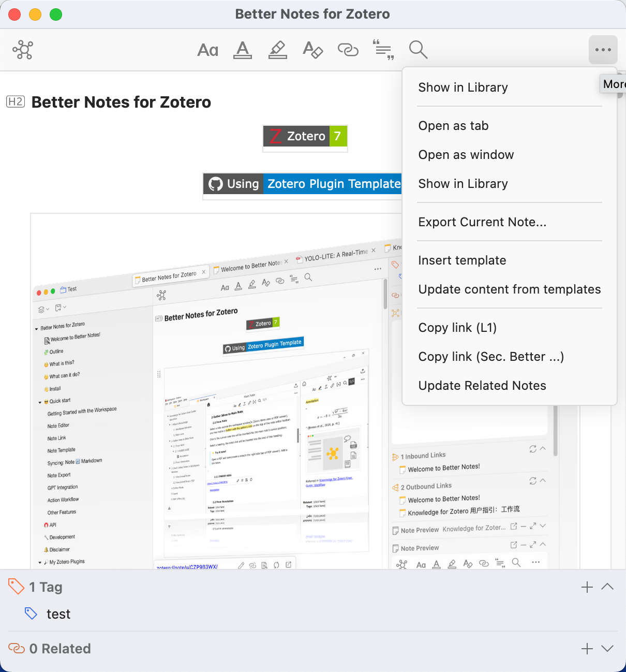The width and height of the screenshot is (626, 672).
Task: Open the Aa text format menu
Action: [208, 50]
